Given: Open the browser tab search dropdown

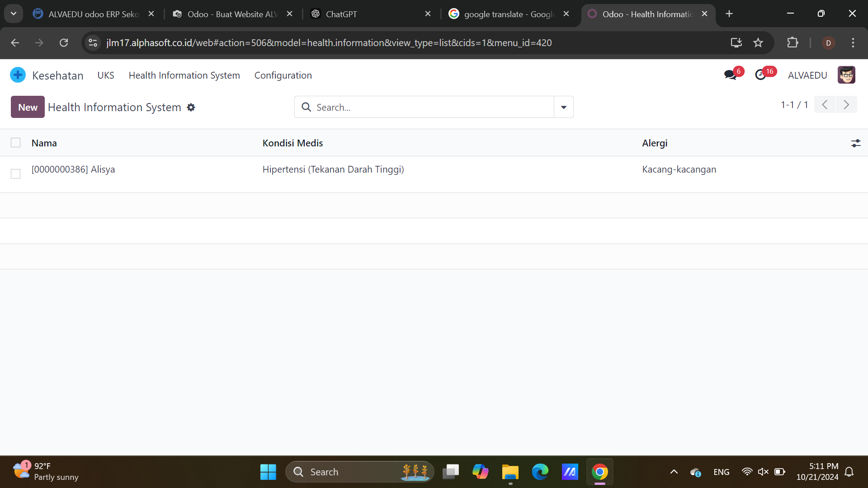Looking at the screenshot, I should pos(14,14).
